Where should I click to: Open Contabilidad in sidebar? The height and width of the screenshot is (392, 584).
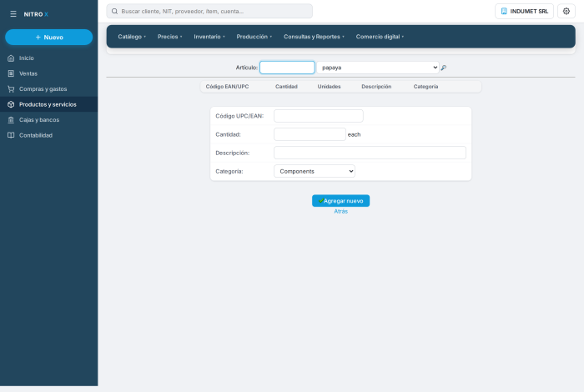[48, 135]
